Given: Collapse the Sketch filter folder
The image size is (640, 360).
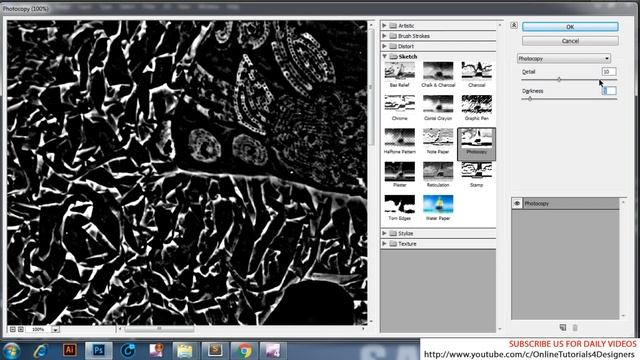Looking at the screenshot, I should click(384, 56).
